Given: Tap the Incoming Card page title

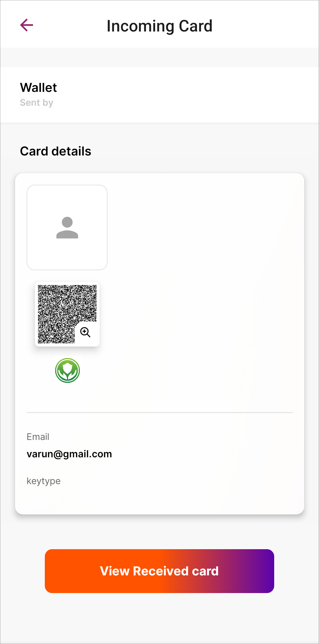Looking at the screenshot, I should (159, 26).
